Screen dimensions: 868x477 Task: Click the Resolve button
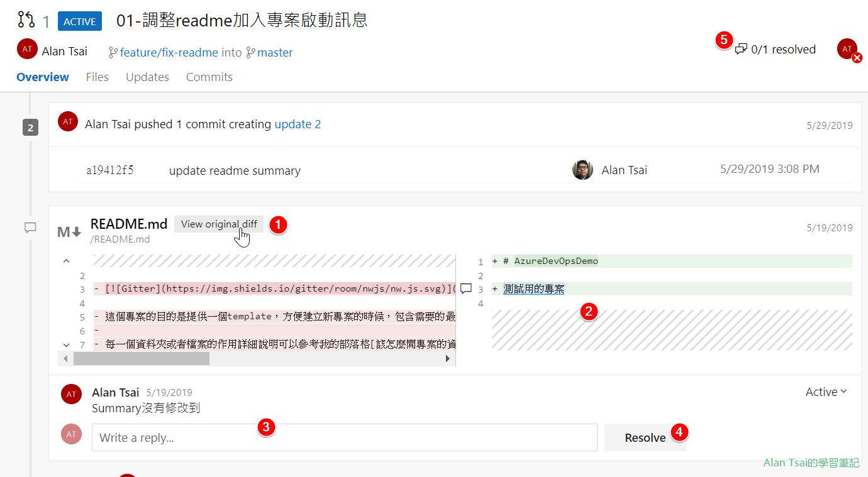(x=645, y=437)
